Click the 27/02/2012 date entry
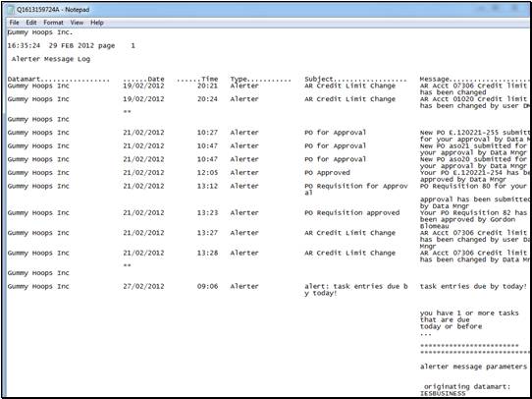This screenshot has height=399, width=532. click(143, 286)
